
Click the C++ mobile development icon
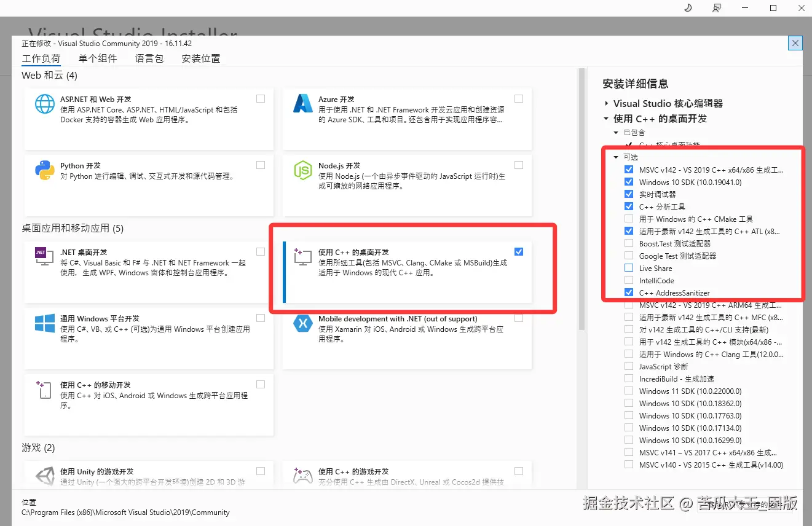[45, 390]
